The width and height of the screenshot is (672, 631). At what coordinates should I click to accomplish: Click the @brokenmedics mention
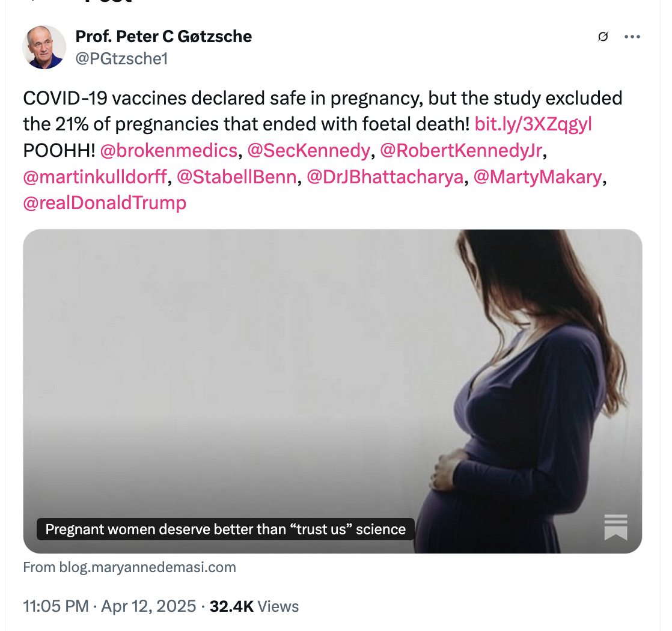168,151
